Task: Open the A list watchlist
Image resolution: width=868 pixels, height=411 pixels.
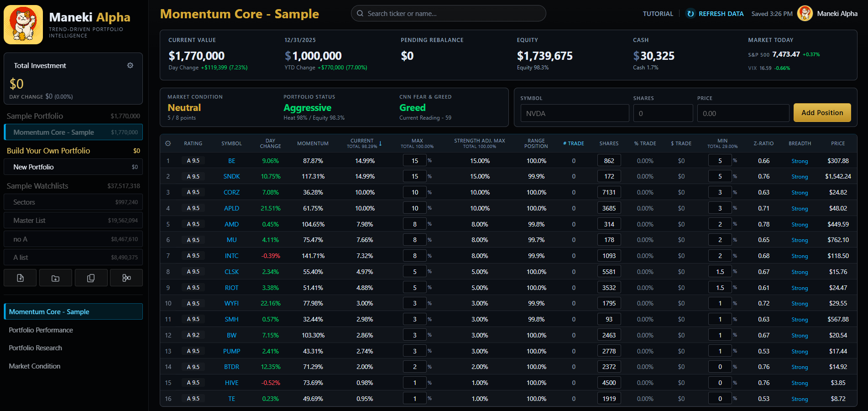Action: [73, 257]
